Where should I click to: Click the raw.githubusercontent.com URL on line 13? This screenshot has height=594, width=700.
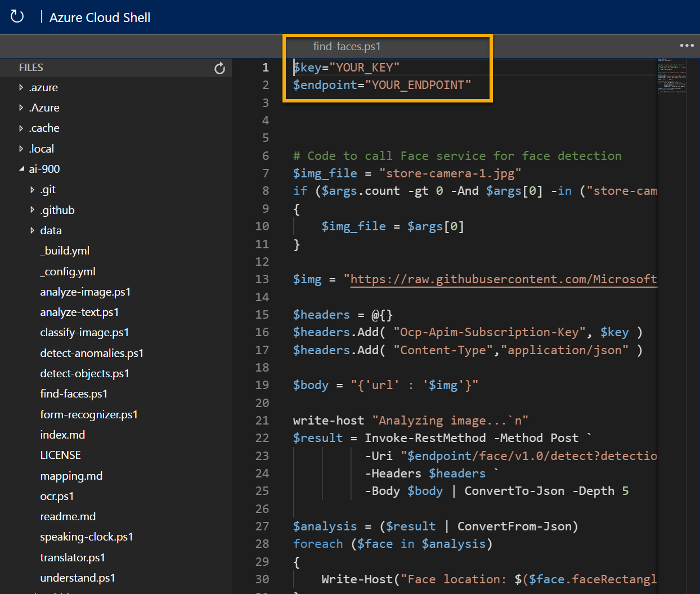[x=504, y=279]
